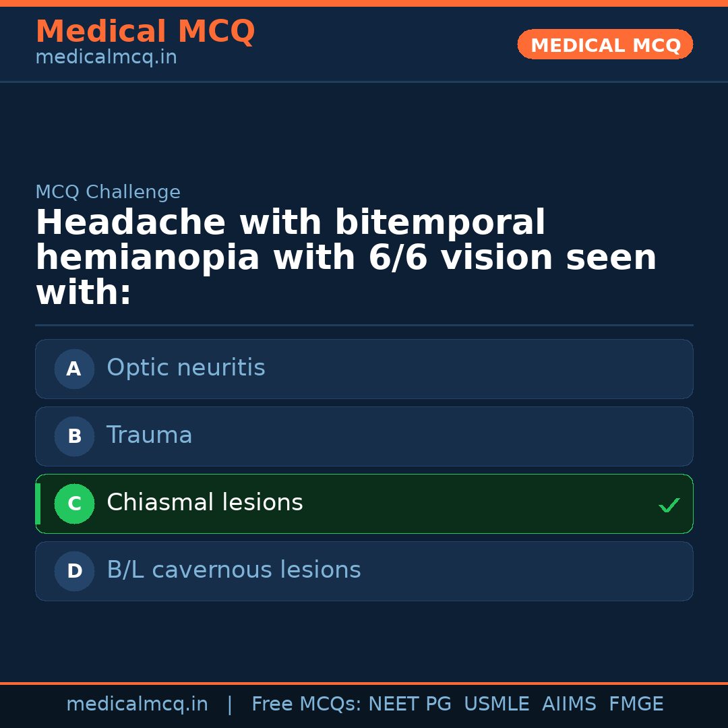Click the green checkmark on Chiasmal lesions
This screenshot has width=728, height=728.
click(x=669, y=505)
